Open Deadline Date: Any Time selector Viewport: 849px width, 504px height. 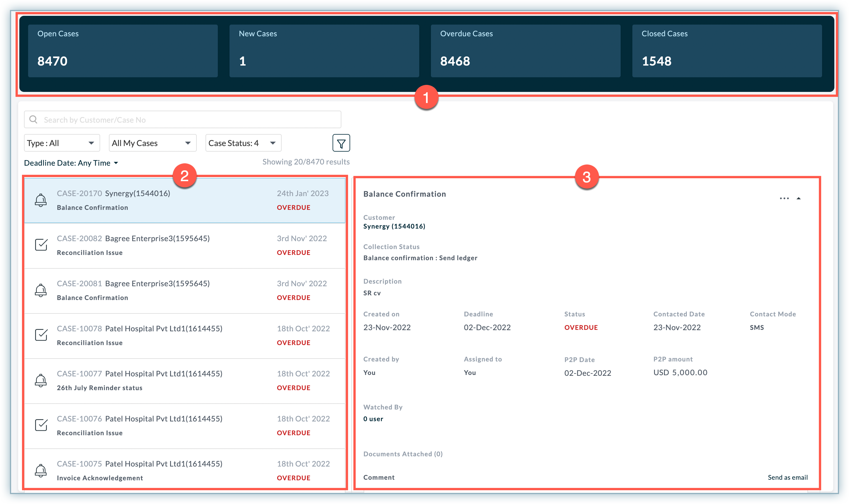tap(71, 163)
